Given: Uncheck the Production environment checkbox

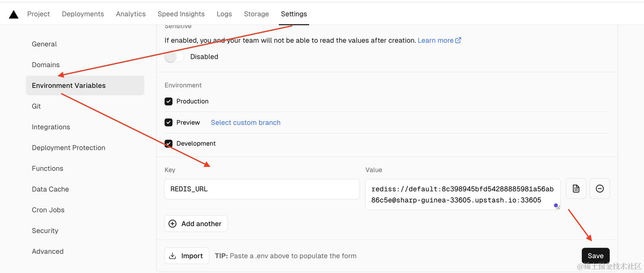Looking at the screenshot, I should pyautogui.click(x=169, y=101).
